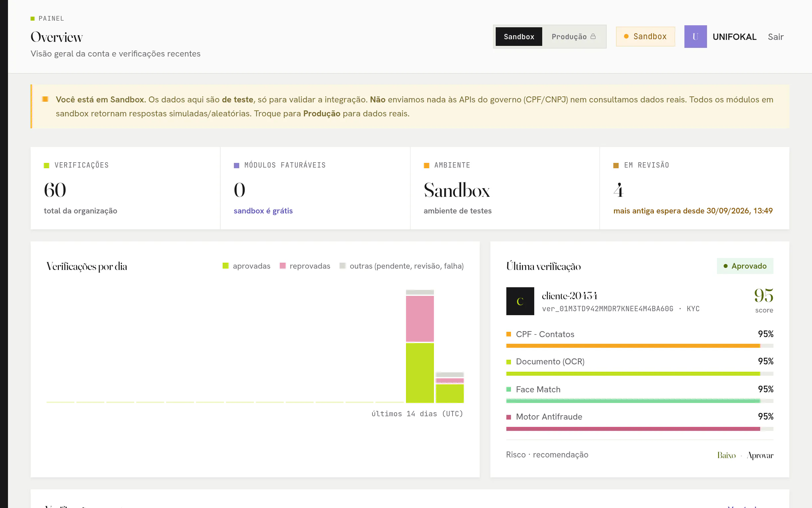The image size is (812, 508).
Task: Toggle the outras legend item
Action: pos(401,266)
